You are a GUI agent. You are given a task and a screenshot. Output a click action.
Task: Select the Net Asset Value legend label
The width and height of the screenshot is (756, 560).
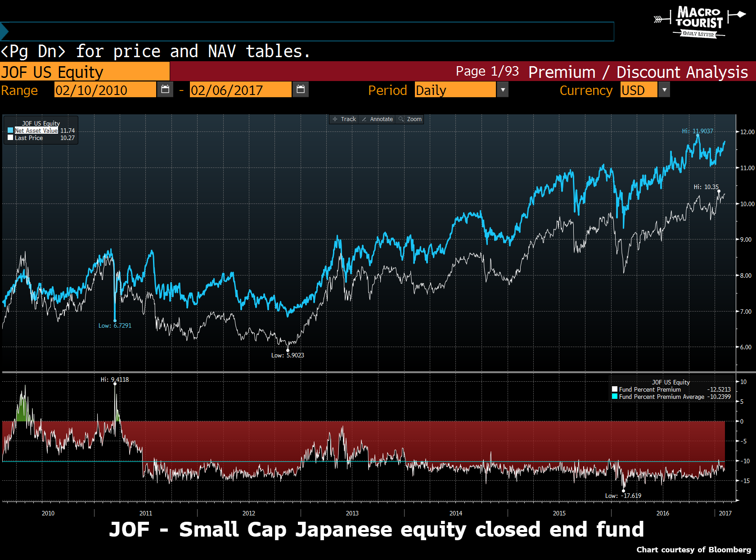(36, 131)
